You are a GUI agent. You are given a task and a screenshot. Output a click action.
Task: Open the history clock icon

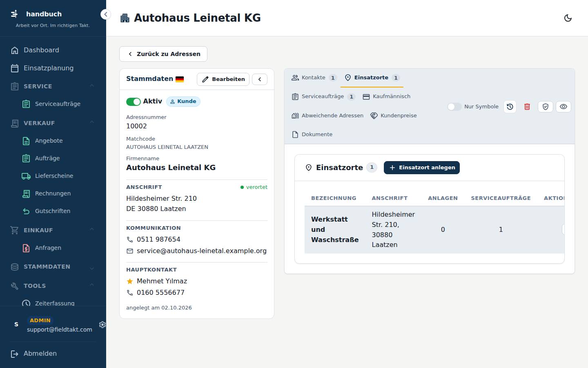coord(510,107)
